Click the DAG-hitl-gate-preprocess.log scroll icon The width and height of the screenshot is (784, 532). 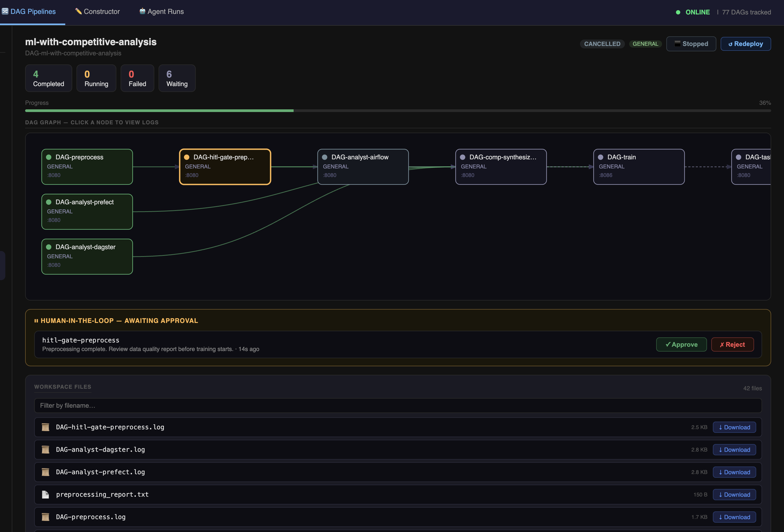[45, 427]
